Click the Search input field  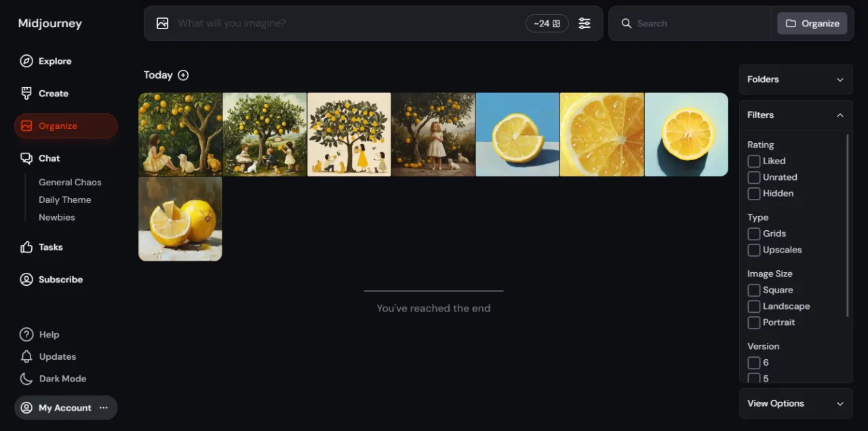[x=701, y=23]
